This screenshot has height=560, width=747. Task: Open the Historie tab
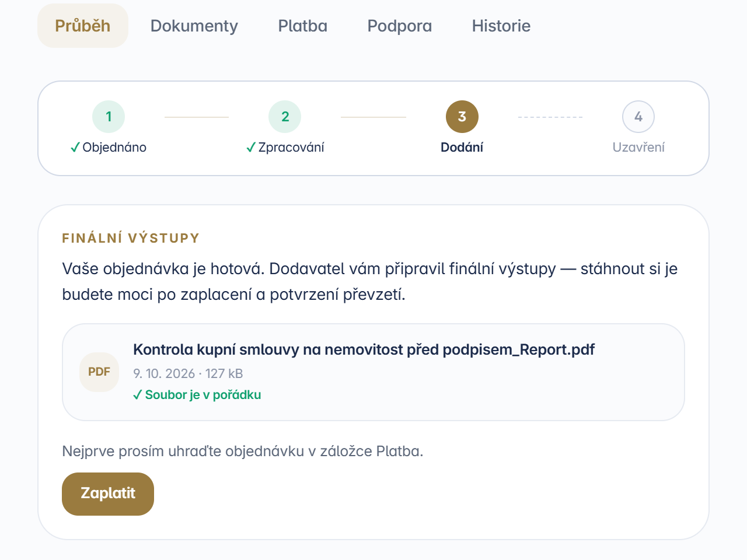[x=501, y=26]
